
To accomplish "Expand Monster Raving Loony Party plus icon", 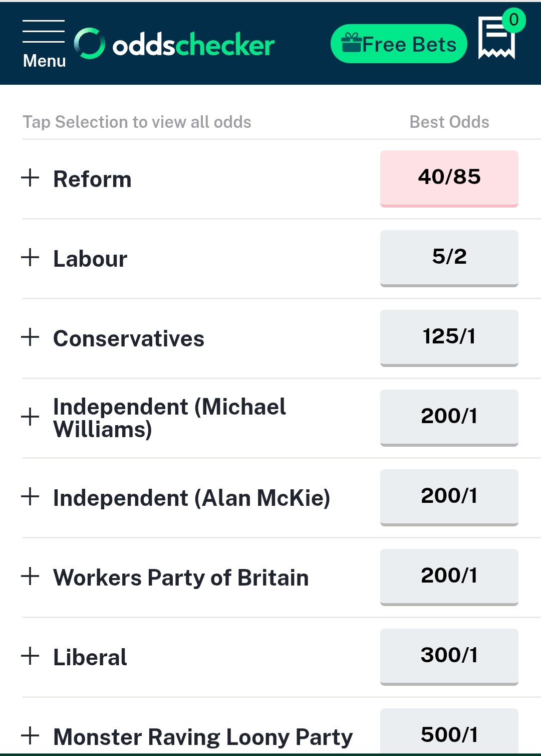I will 31,735.
